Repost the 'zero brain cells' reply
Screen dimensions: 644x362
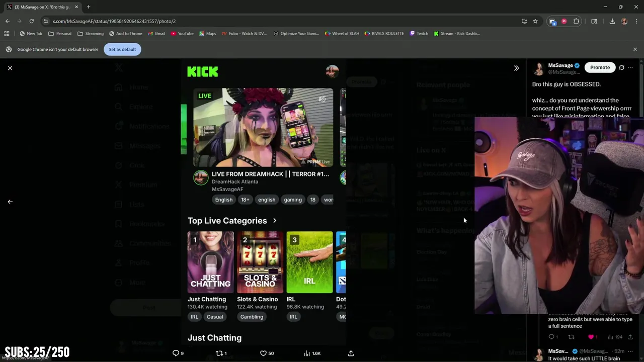[571, 337]
